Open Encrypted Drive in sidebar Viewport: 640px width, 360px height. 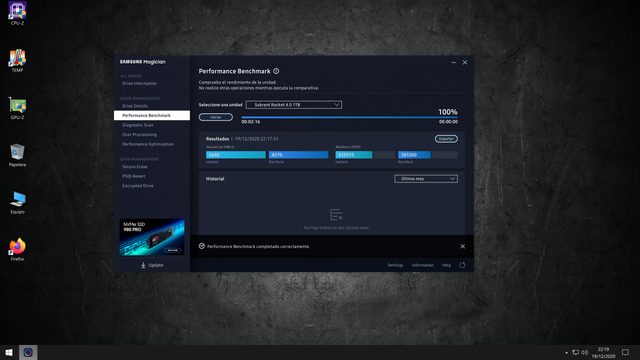pos(138,186)
